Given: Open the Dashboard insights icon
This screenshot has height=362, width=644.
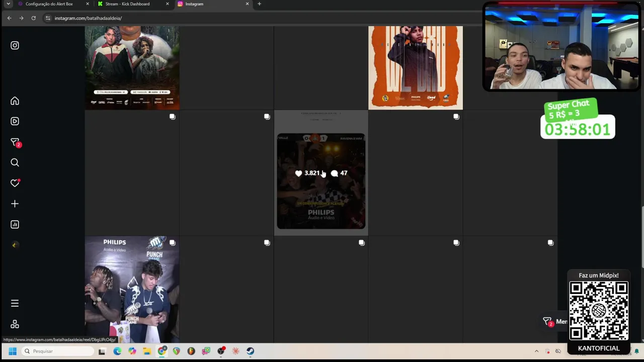Looking at the screenshot, I should [x=15, y=224].
